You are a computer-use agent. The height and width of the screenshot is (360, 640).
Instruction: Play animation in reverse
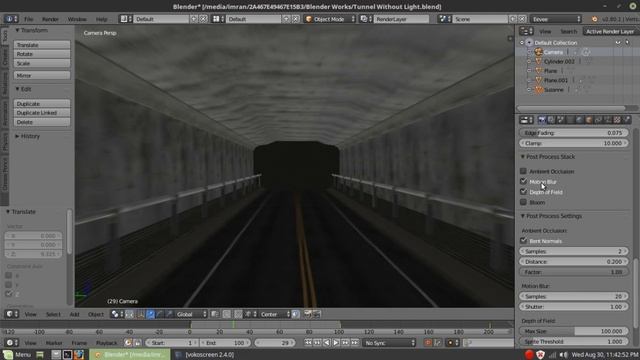coord(327,342)
